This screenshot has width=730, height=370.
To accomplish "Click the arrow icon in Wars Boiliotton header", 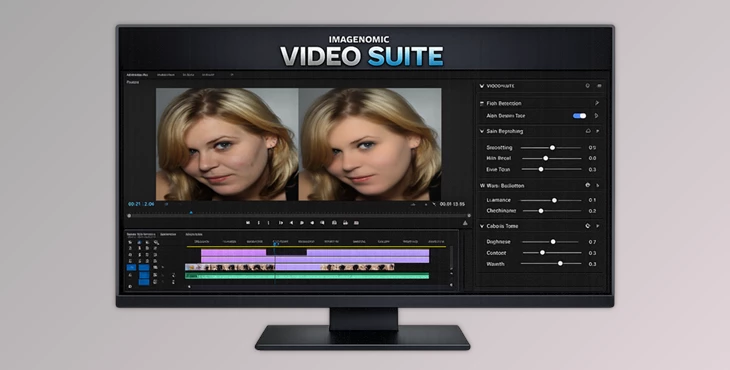I will (x=598, y=185).
